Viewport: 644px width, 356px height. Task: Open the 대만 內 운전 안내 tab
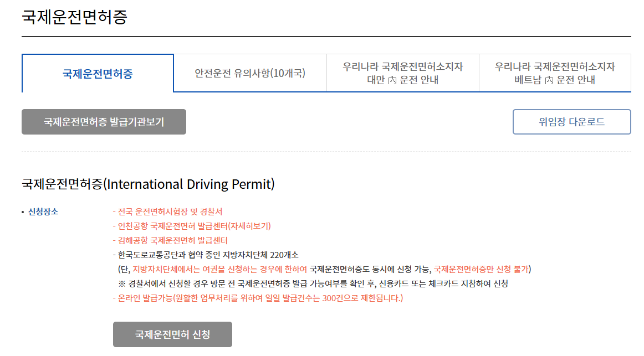pos(402,73)
